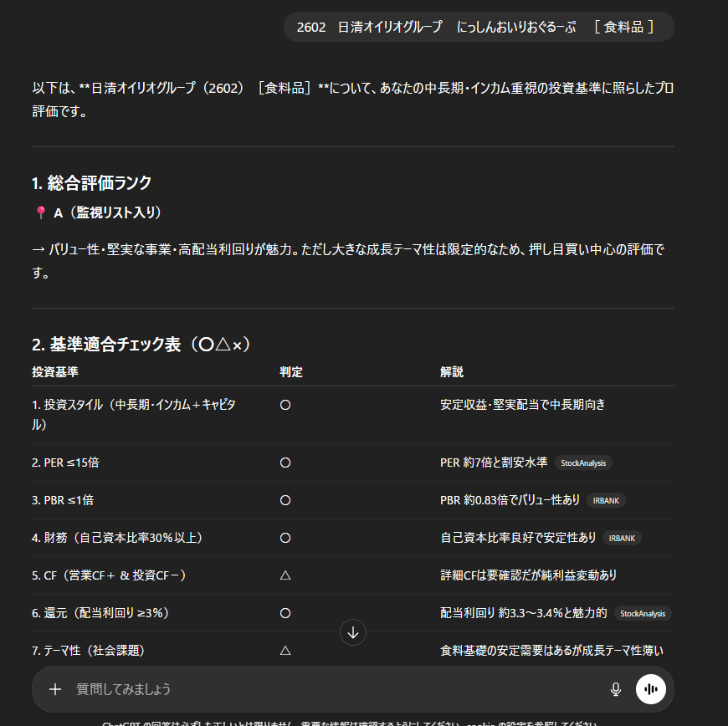Click the 投資基準 column header
Image resolution: width=728 pixels, height=726 pixels.
pyautogui.click(x=55, y=372)
